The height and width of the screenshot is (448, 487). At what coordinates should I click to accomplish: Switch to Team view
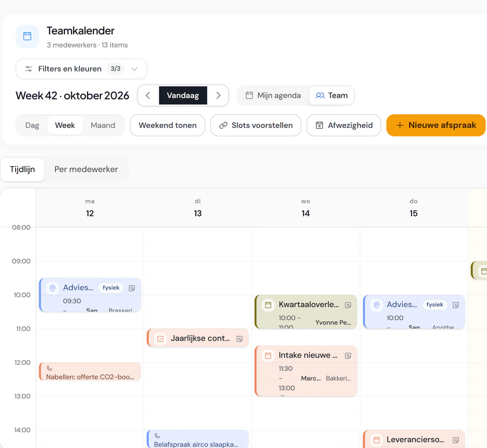(331, 95)
